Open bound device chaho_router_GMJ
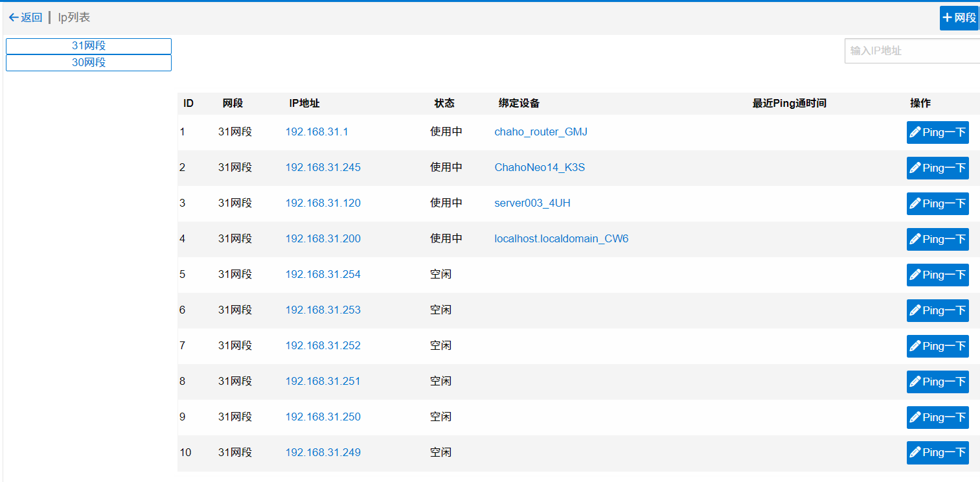 coord(541,132)
